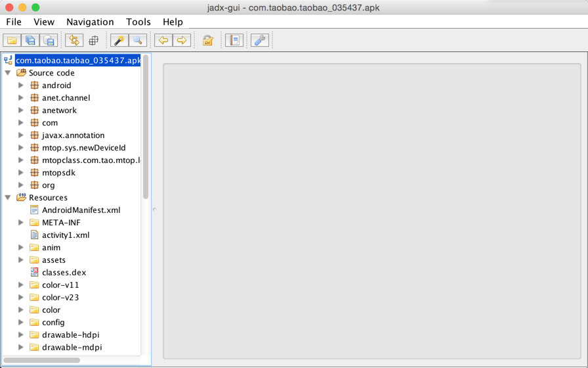Expand the drawable-hdpi folder

[21, 334]
